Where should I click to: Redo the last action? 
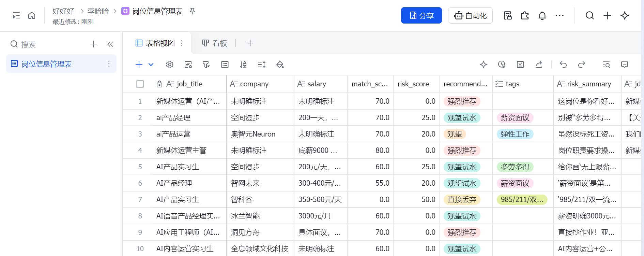582,65
